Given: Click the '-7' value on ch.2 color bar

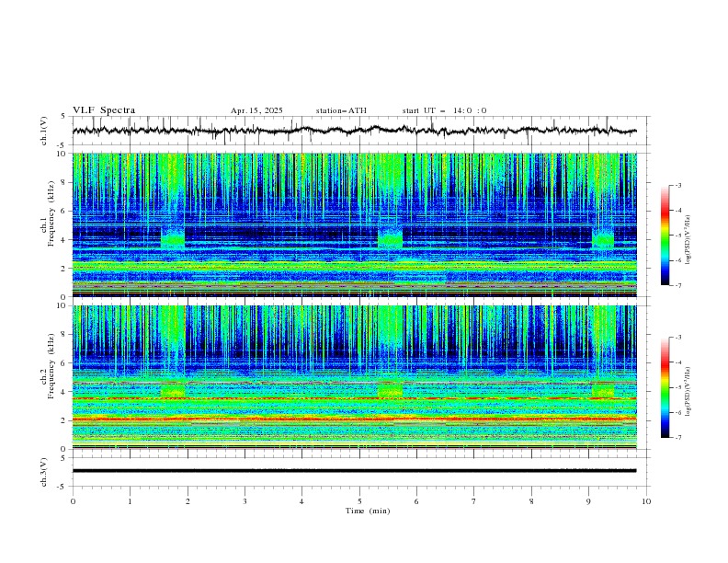Looking at the screenshot, I should [677, 438].
